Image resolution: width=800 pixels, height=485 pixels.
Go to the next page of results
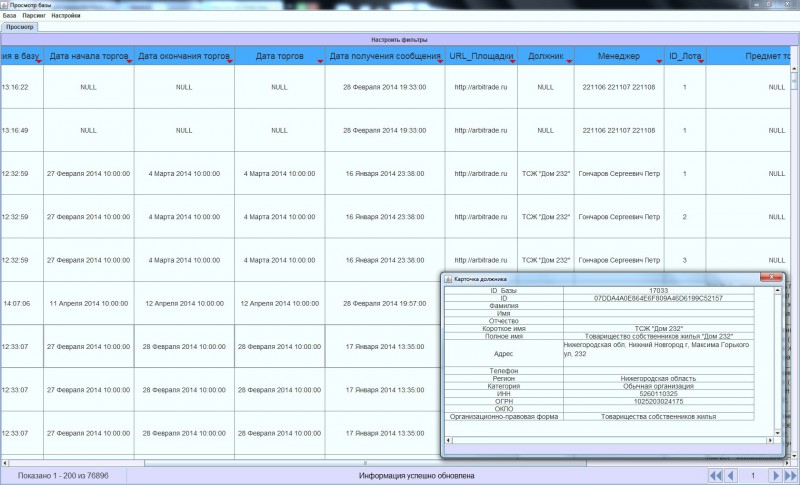[776, 476]
